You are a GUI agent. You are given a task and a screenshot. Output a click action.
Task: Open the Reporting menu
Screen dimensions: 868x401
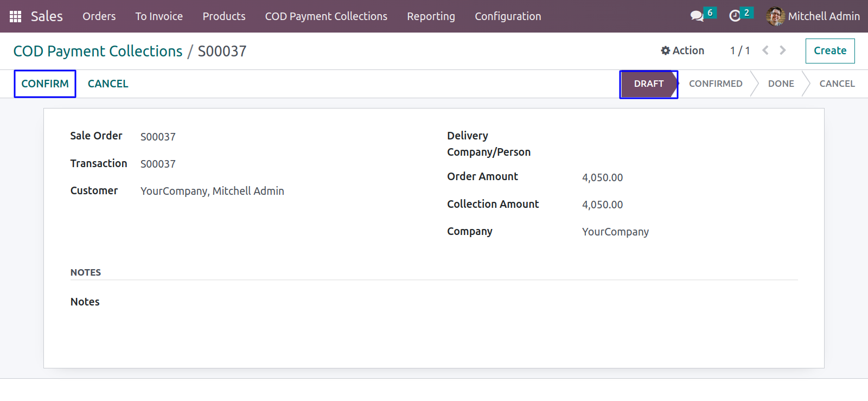point(431,16)
